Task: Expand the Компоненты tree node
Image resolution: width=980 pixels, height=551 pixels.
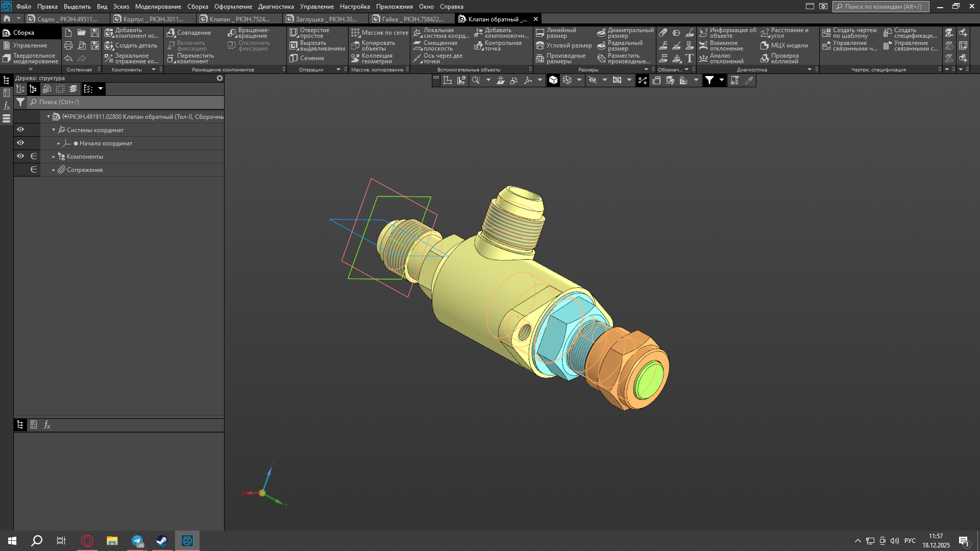Action: coord(54,157)
